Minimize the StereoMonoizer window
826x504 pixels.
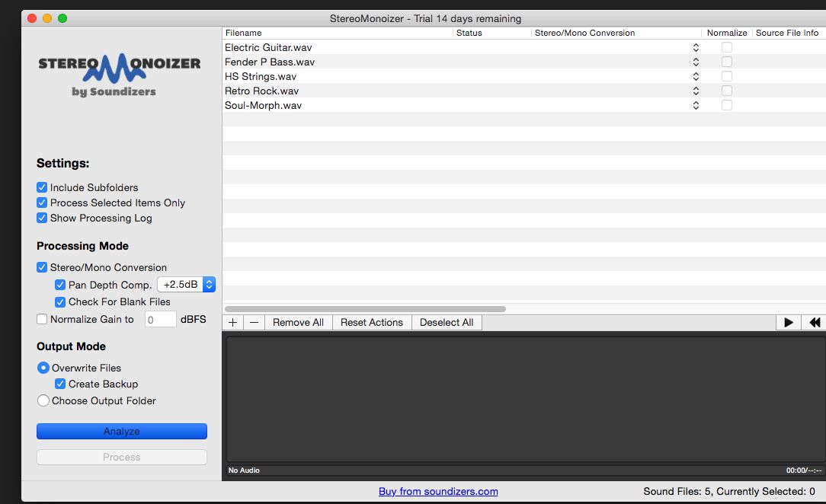click(x=47, y=18)
